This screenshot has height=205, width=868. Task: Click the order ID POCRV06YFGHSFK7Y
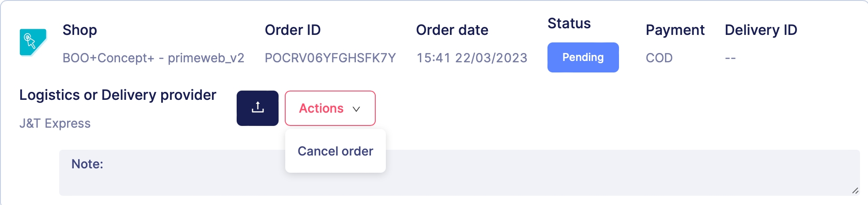point(330,58)
